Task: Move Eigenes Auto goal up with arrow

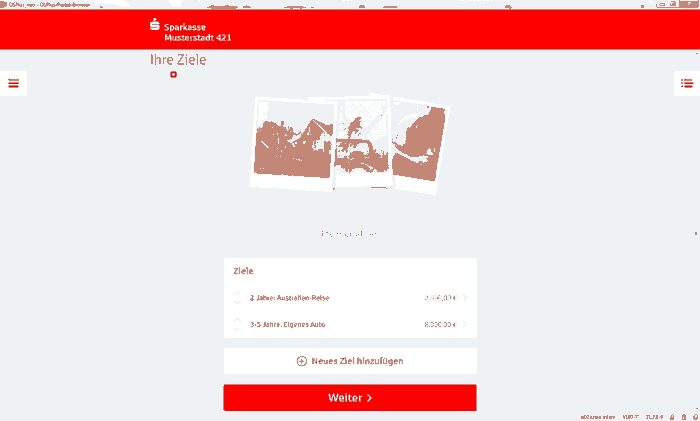Action: [238, 320]
